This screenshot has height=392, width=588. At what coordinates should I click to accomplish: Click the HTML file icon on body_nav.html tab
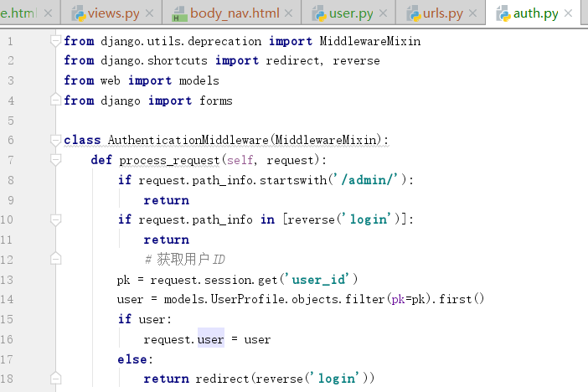point(179,13)
